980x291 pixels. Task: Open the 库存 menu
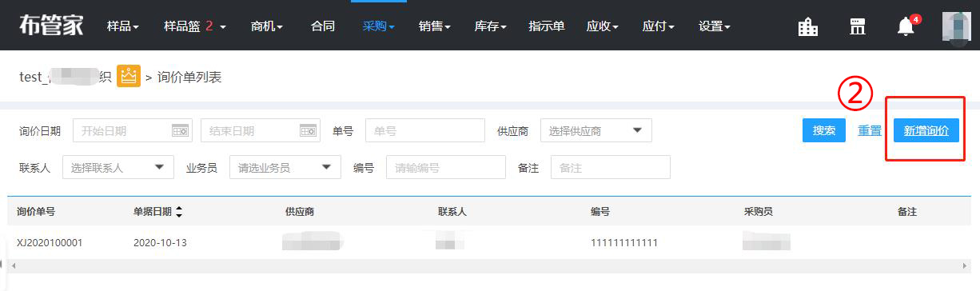(491, 26)
